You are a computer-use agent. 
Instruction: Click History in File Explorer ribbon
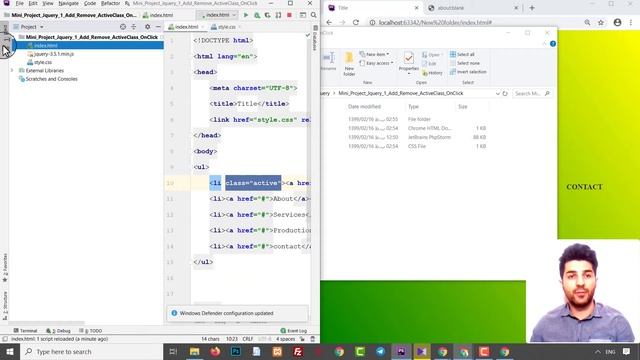432,73
